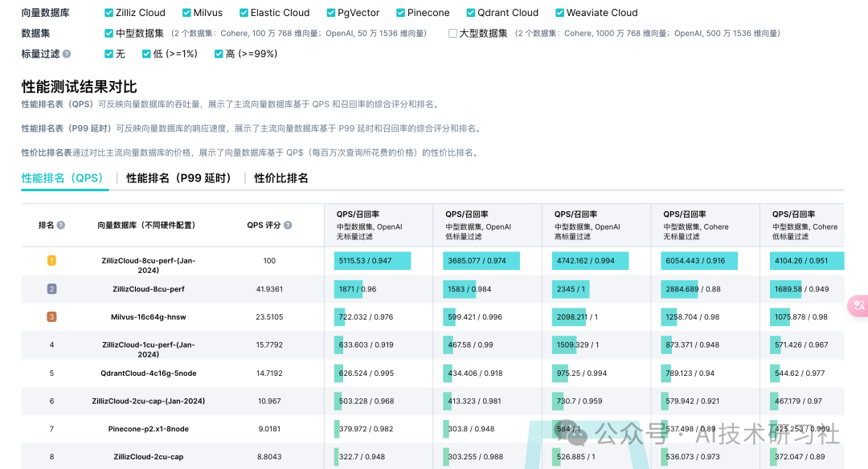The height and width of the screenshot is (469, 868).
Task: Enable the 大型数据集 checkbox
Action: (452, 33)
